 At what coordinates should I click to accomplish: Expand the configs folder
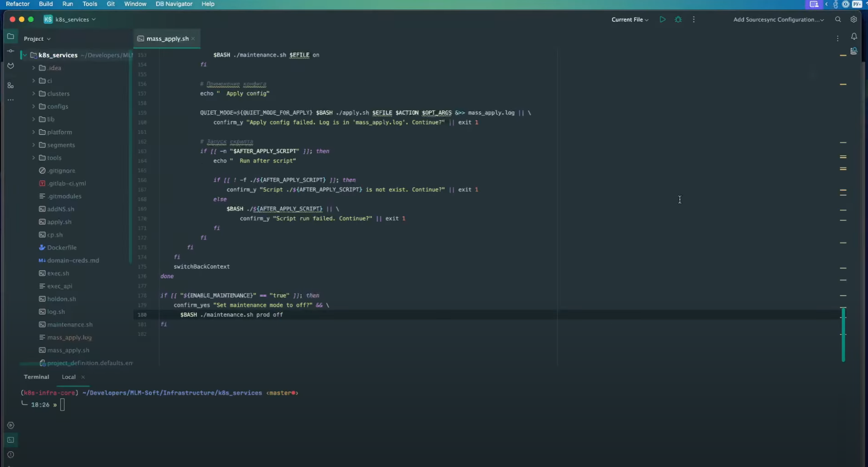[x=34, y=107]
